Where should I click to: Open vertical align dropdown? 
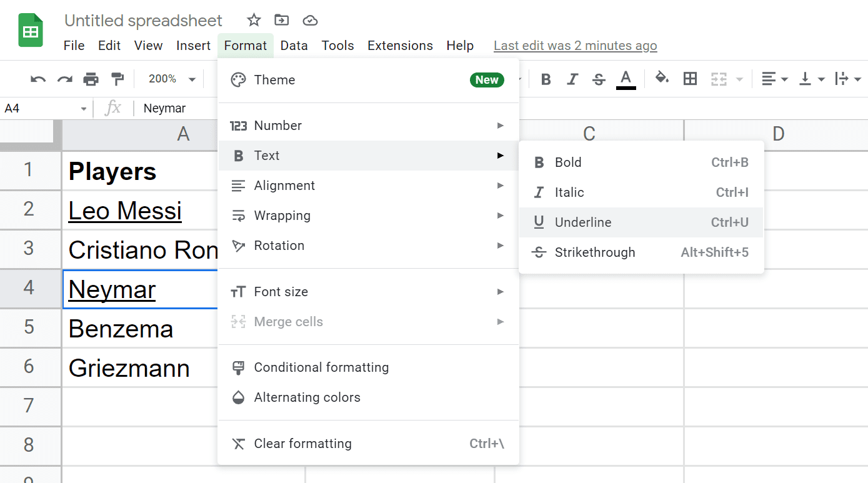coord(812,79)
